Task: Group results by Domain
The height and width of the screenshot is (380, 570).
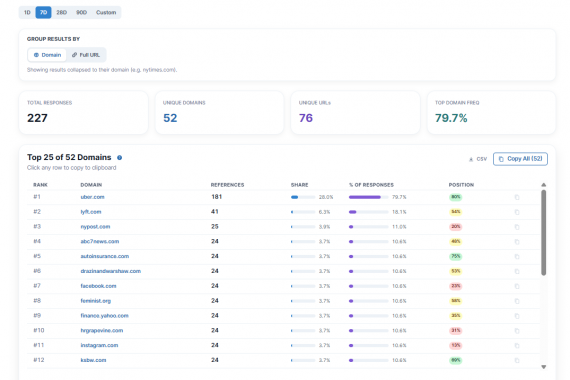Action: [x=47, y=55]
